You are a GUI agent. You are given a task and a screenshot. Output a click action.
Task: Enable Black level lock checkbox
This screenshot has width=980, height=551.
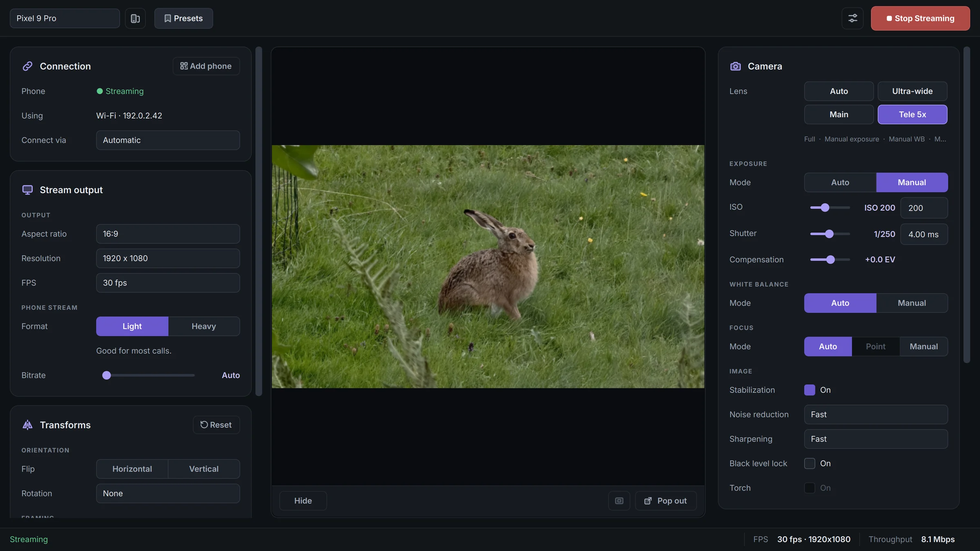(x=809, y=463)
